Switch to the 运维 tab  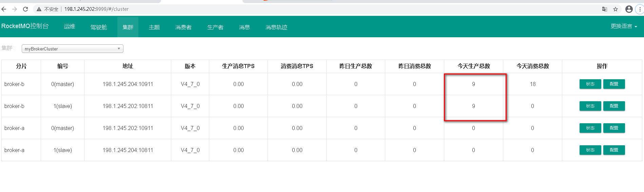(70, 26)
